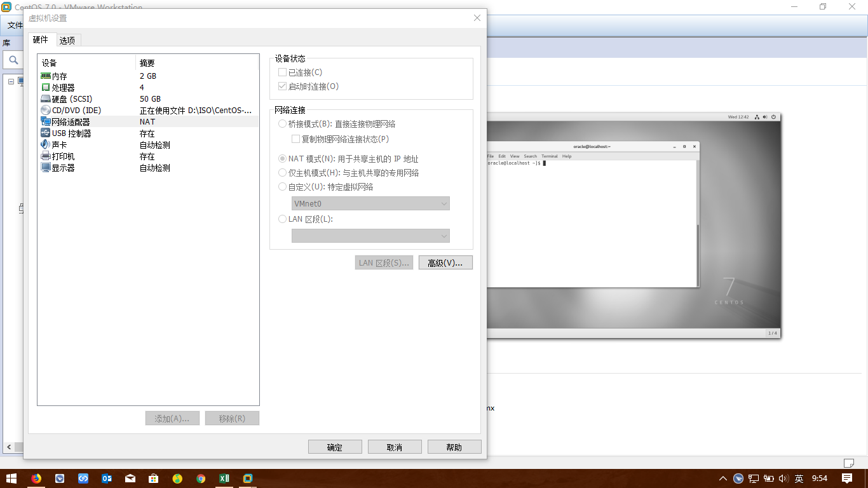Open the Windows Start menu
868x488 pixels.
[x=11, y=478]
